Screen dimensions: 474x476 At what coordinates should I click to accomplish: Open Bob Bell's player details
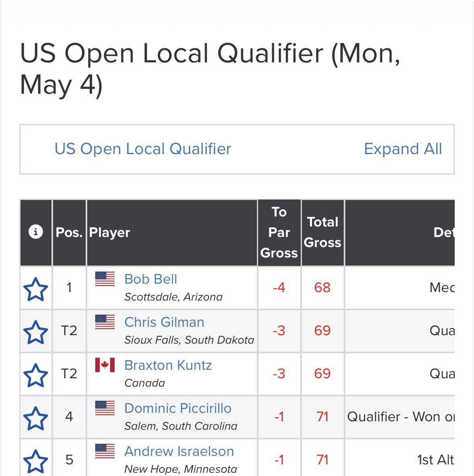(x=151, y=279)
